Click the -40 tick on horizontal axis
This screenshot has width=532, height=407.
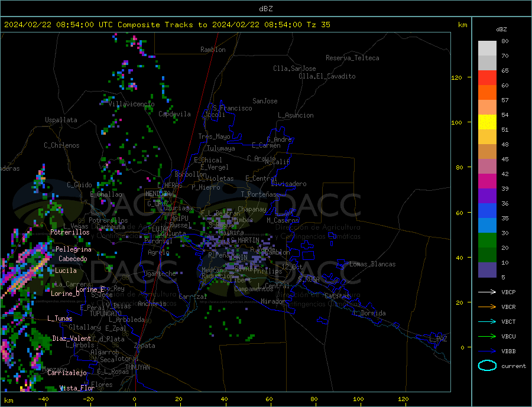[43, 399]
